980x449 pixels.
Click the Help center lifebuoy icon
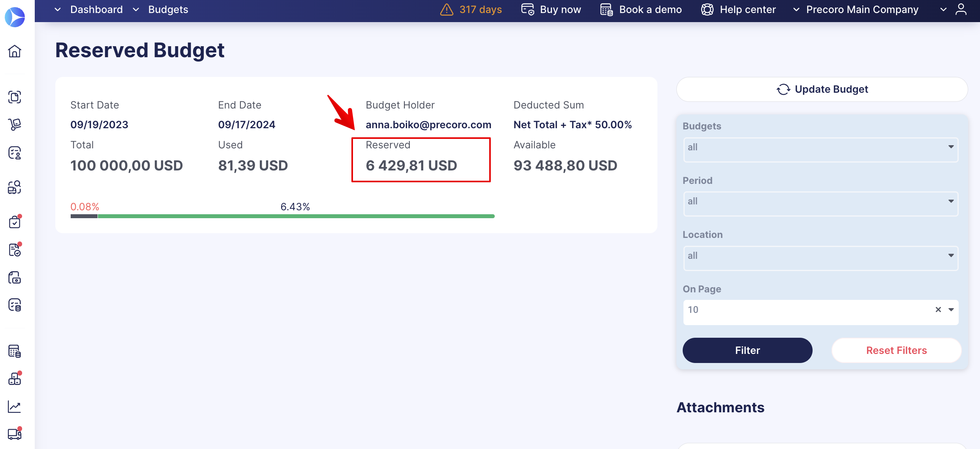pos(708,9)
